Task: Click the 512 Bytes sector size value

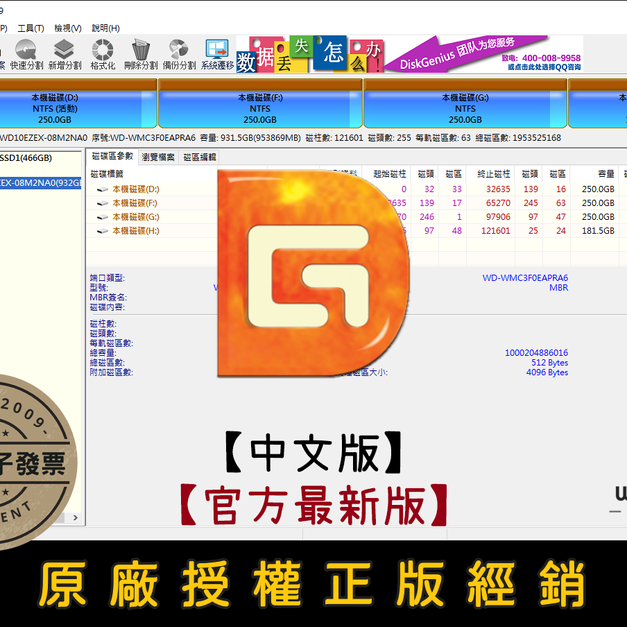Action: click(x=549, y=363)
